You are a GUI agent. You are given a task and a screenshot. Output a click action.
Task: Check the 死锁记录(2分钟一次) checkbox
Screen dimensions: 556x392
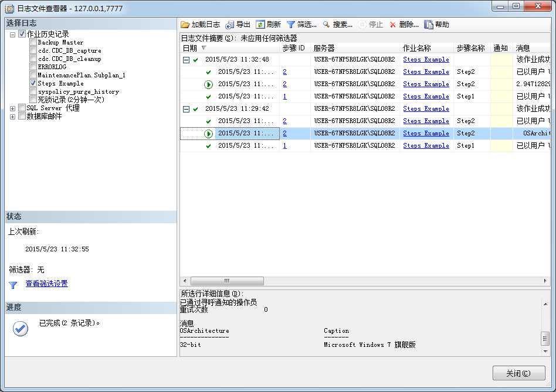coord(33,100)
